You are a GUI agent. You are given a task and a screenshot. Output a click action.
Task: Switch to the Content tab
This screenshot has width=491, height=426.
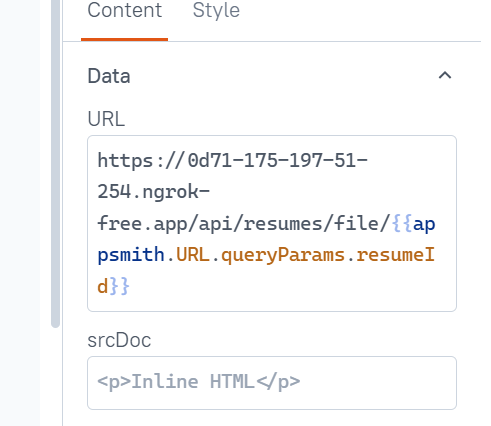(124, 11)
